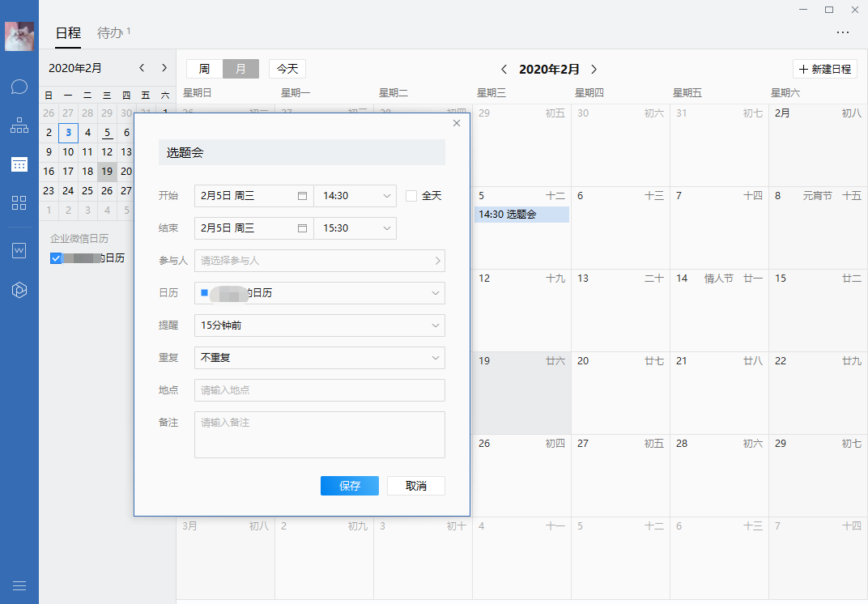Click the 请输入地点 location input field

tap(319, 390)
